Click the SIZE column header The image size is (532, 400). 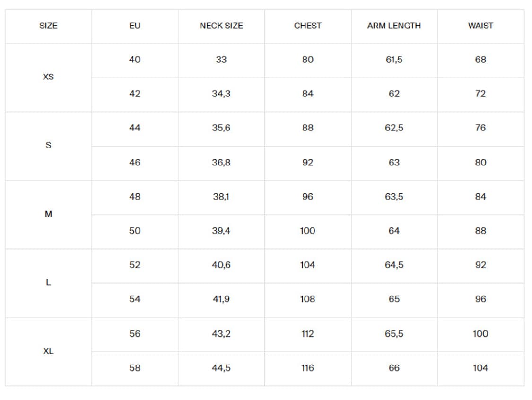tap(48, 26)
